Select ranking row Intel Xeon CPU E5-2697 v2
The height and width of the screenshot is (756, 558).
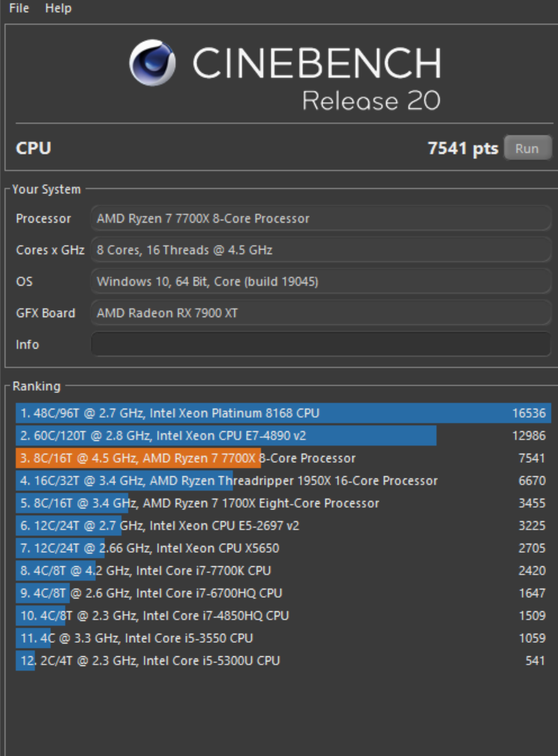(283, 526)
